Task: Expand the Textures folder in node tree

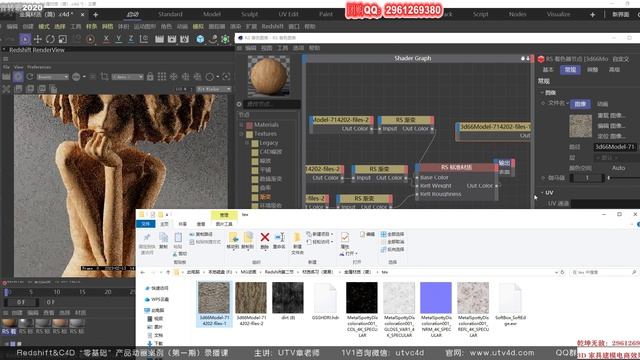Action: coord(241,134)
